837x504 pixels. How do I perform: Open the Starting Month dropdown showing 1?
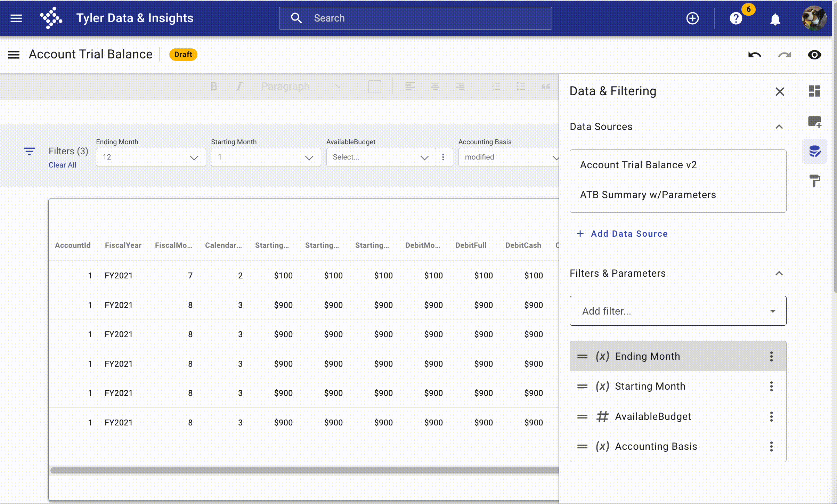pyautogui.click(x=266, y=157)
